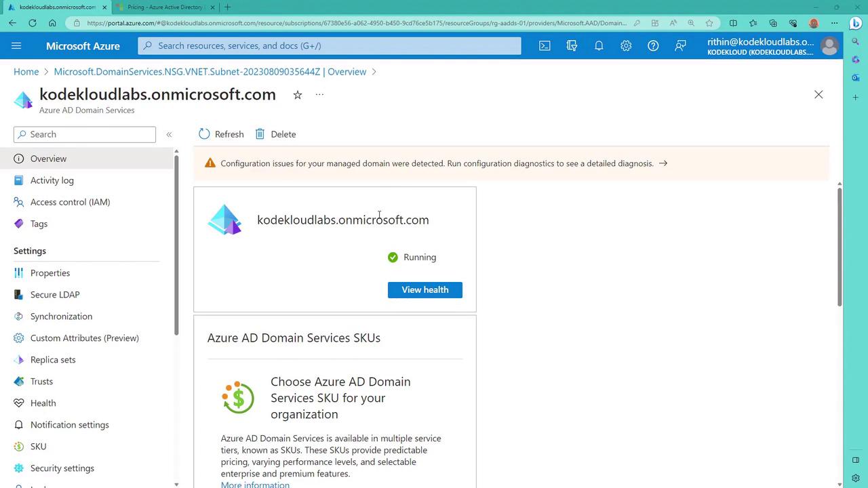Click the resource menu Search box

point(85,134)
